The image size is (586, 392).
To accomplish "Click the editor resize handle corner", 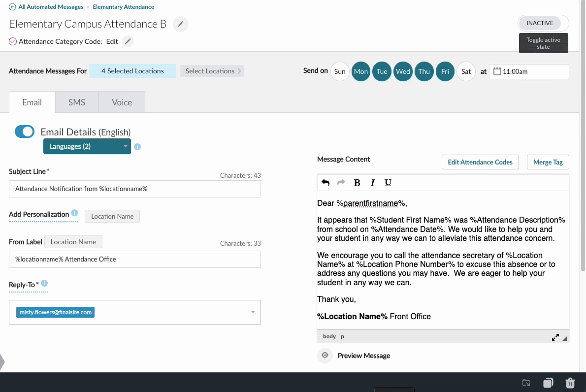I will coord(565,338).
